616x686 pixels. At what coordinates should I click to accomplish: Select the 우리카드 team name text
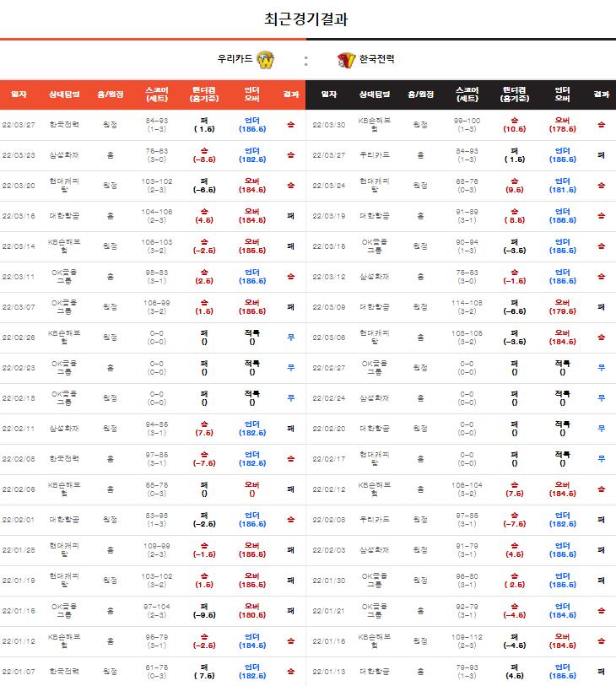tap(235, 58)
